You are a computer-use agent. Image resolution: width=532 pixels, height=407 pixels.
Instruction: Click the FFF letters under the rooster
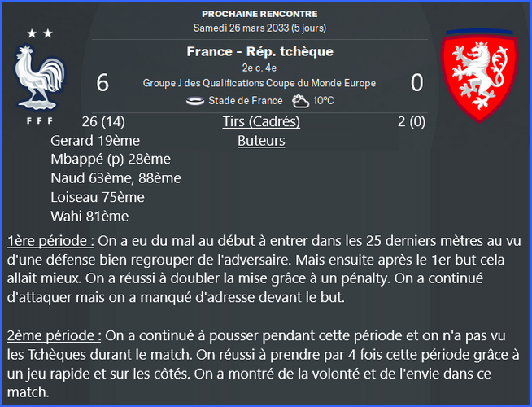point(40,120)
